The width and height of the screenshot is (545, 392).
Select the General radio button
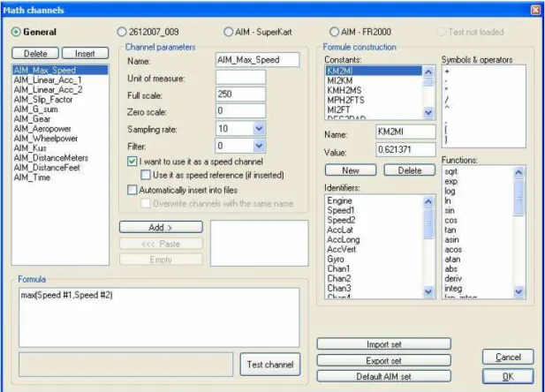pyautogui.click(x=16, y=32)
